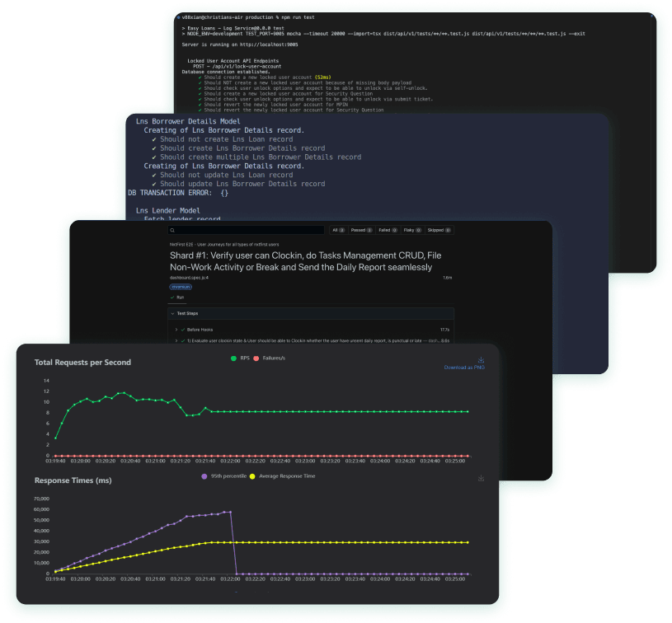Expand the Before Hooks step
Viewport: 672px width, 623px height.
[x=311, y=330]
